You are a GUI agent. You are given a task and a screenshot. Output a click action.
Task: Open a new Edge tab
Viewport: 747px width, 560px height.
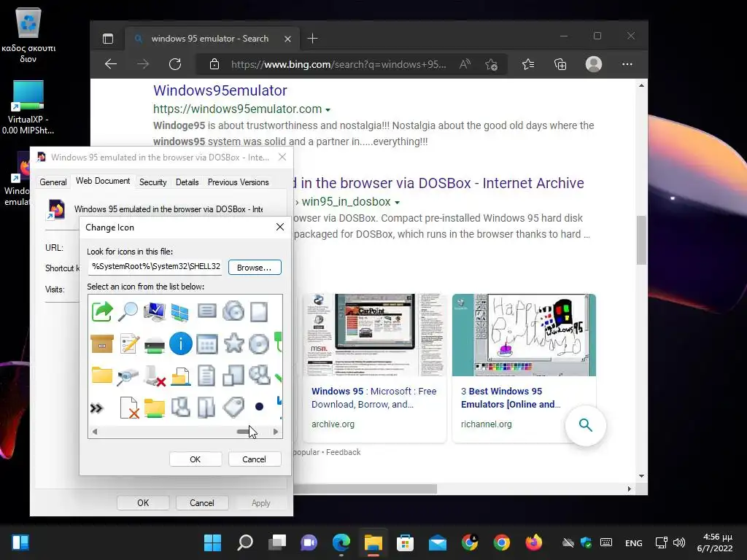(312, 39)
